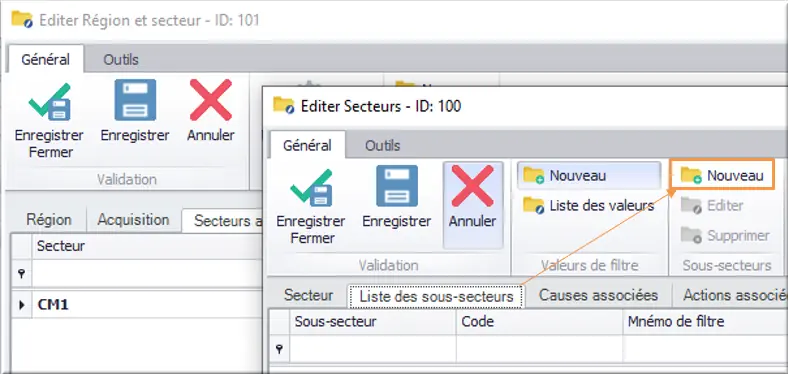Click Nouveau in the Sous-secteurs group
Image resolution: width=788 pixels, height=374 pixels.
click(x=722, y=175)
